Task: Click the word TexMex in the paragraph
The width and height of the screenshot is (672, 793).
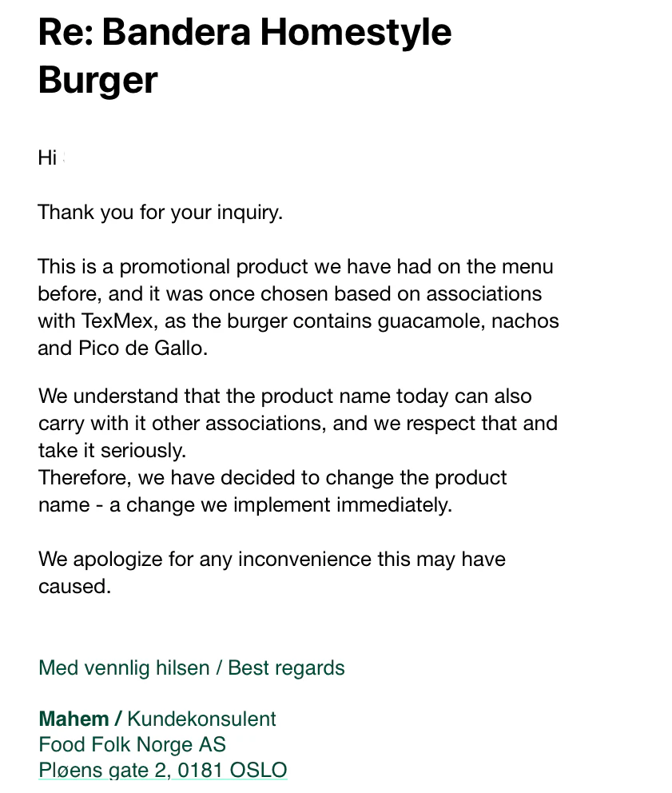Action: click(x=117, y=321)
